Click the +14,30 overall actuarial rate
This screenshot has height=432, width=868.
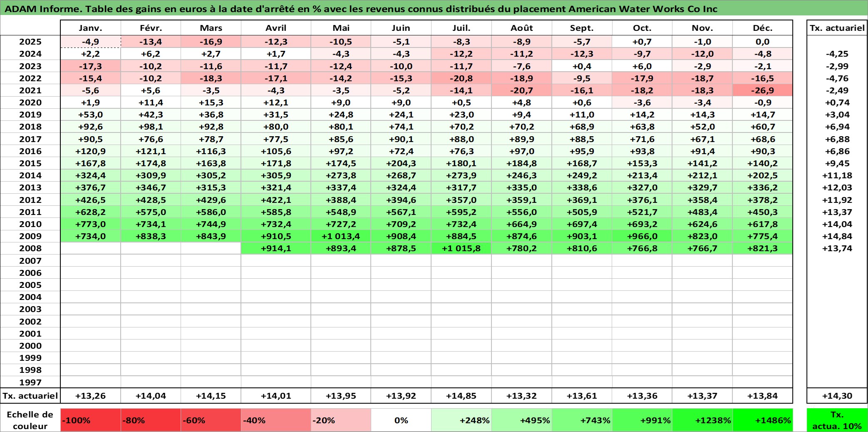(837, 396)
